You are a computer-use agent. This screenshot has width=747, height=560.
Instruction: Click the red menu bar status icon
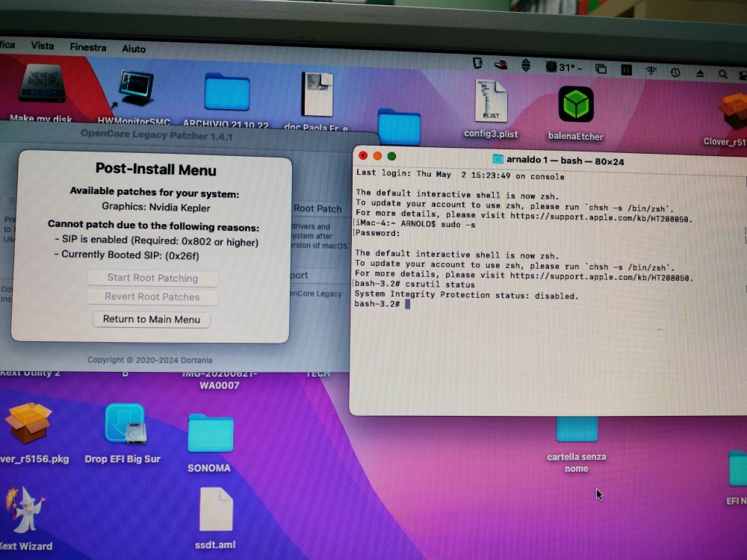click(x=500, y=65)
